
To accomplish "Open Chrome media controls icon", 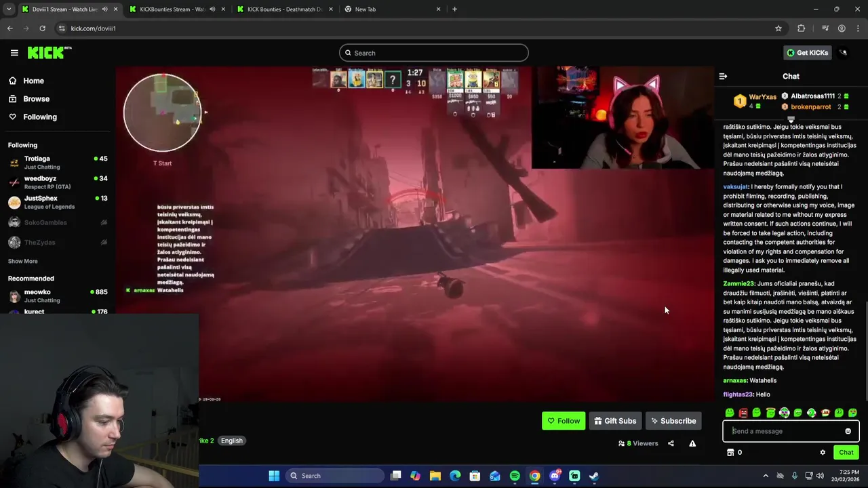I will (825, 28).
